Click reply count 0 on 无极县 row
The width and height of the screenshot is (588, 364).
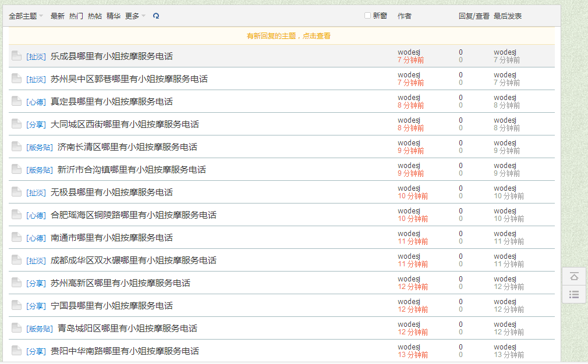461,188
